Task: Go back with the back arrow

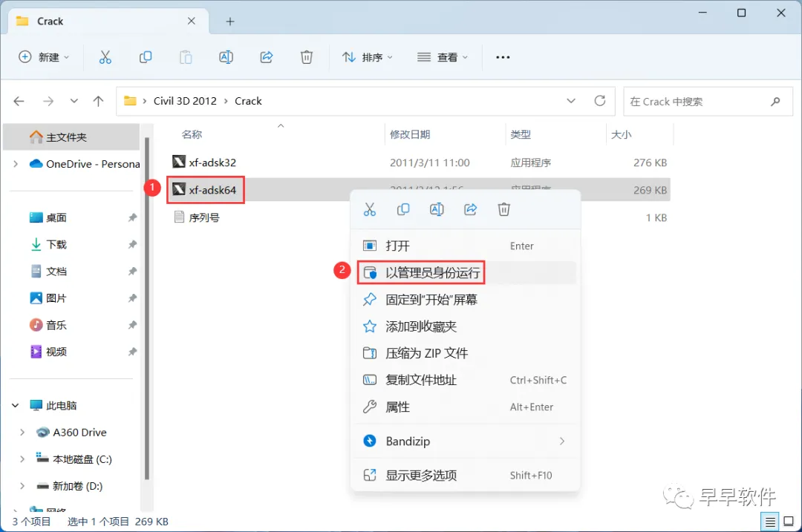Action: pyautogui.click(x=19, y=101)
